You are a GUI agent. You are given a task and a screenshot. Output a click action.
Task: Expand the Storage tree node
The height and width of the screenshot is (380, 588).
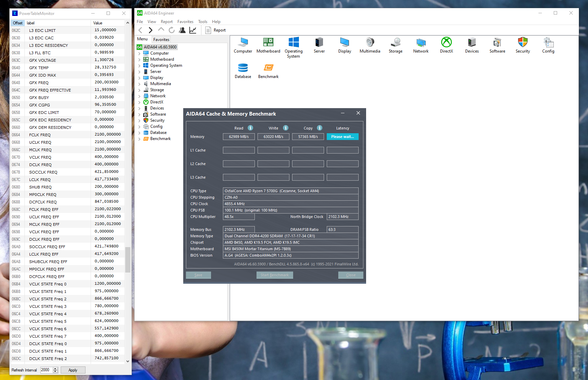[139, 90]
